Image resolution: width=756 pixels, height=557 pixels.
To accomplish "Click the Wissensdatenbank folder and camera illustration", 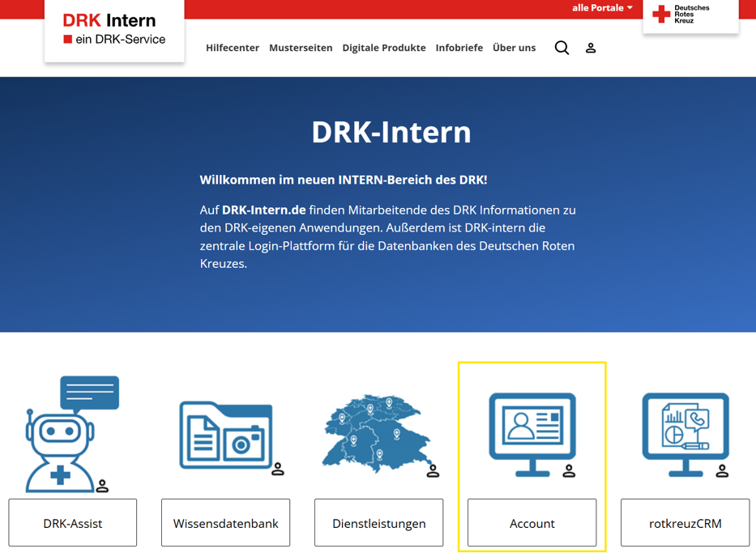I will point(225,435).
